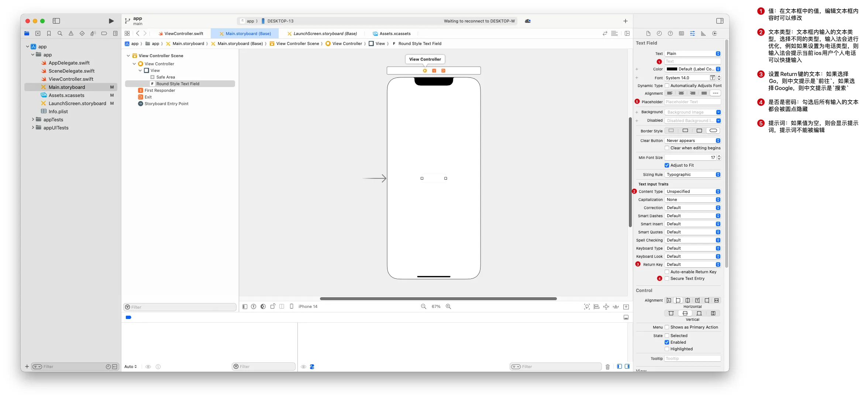Enable Auto-enable Return Key checkbox
868x399 pixels.
pos(667,272)
